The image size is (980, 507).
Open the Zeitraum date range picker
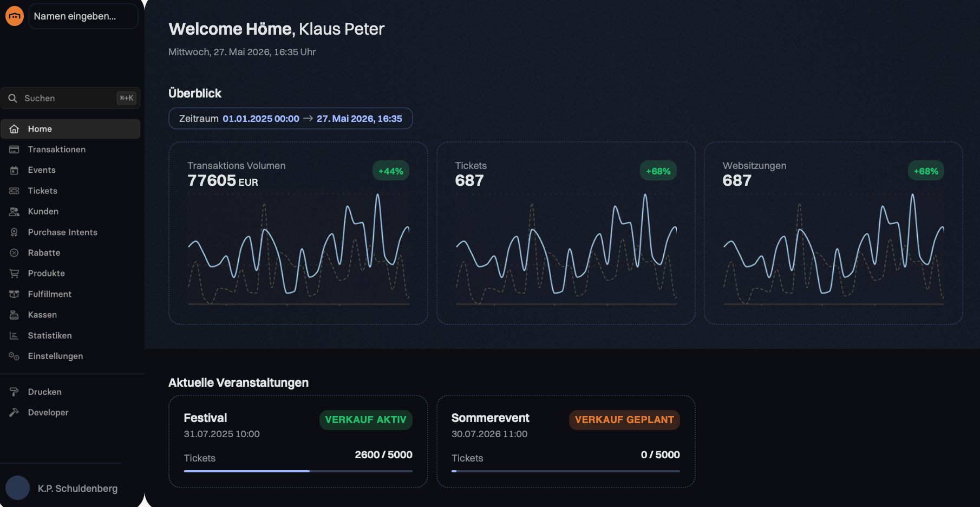(291, 119)
